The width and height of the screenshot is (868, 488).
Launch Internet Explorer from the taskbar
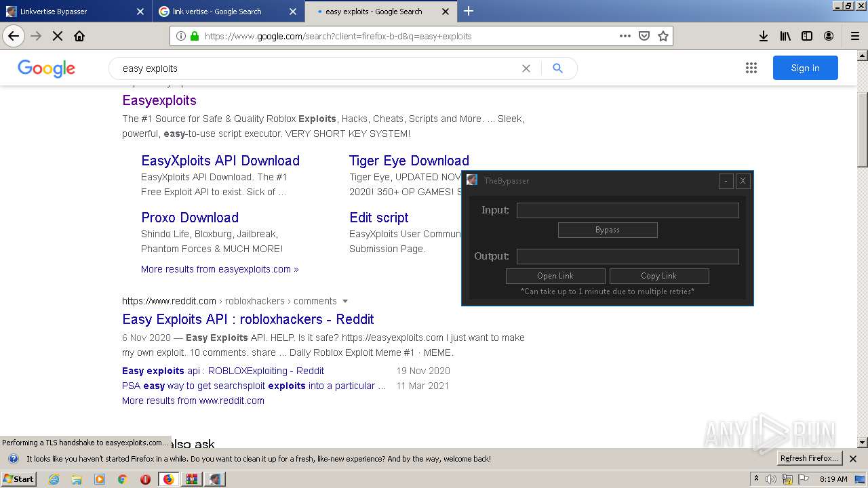point(54,479)
